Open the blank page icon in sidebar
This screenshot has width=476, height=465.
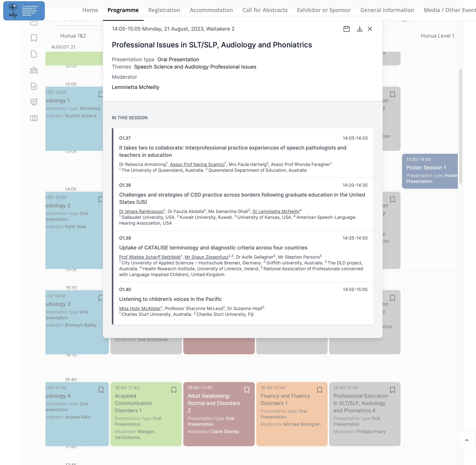coord(34,54)
